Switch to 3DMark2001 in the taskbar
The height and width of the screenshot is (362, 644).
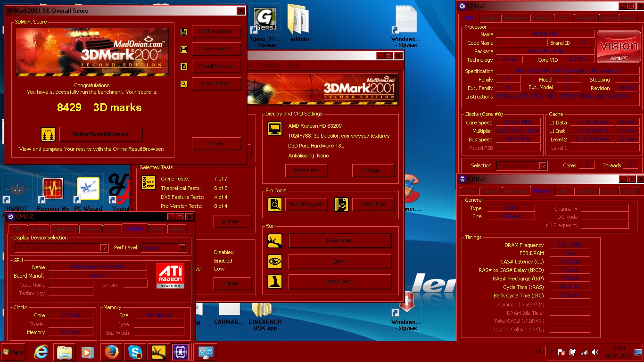158,352
